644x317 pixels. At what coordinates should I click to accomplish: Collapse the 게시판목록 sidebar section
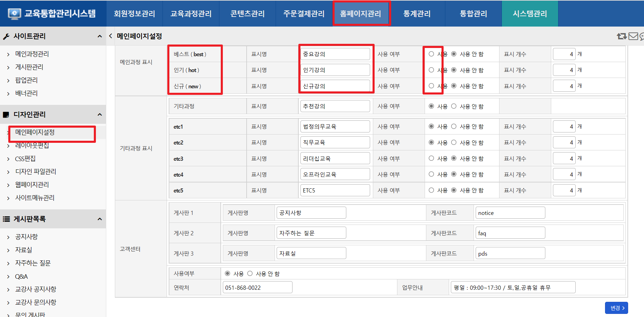click(x=100, y=219)
